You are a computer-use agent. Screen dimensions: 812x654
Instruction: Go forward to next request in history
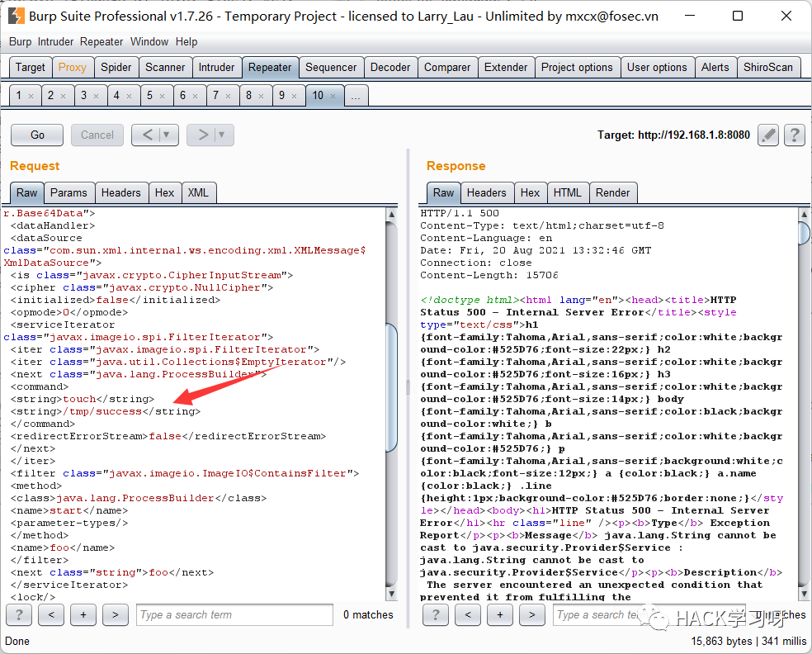202,135
